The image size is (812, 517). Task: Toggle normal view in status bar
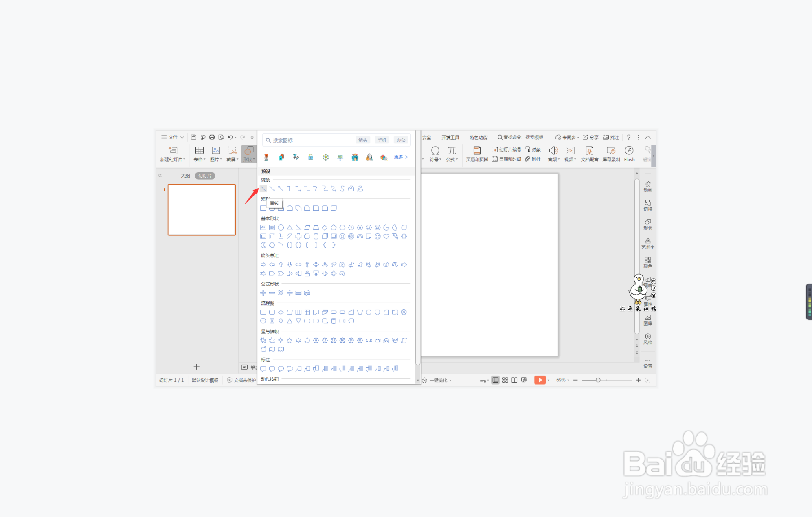click(495, 380)
